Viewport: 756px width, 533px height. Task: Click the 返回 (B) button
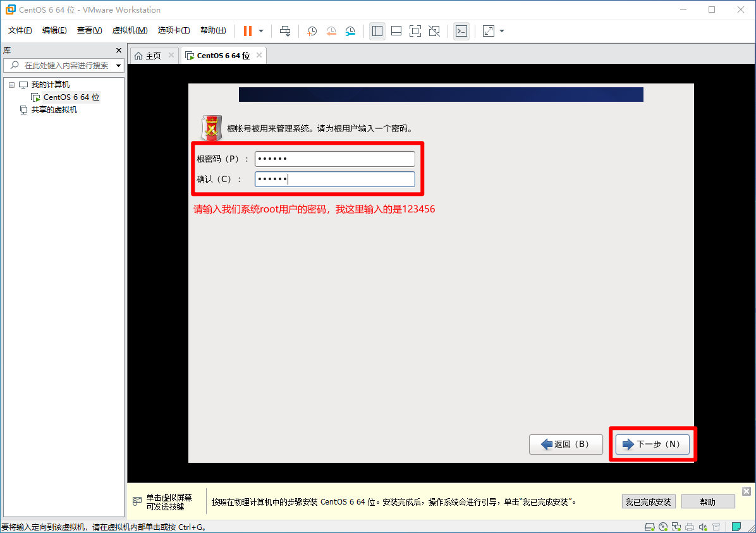pos(566,444)
